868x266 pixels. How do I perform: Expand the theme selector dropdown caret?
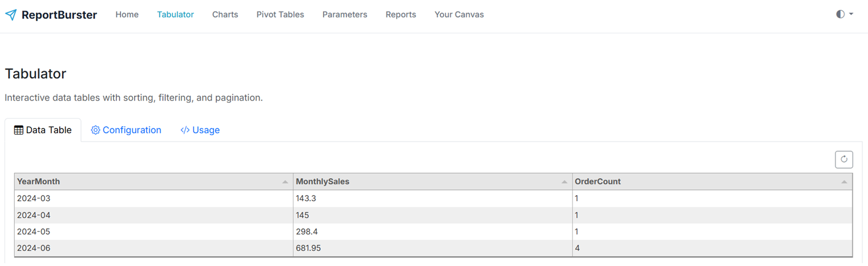click(x=851, y=14)
